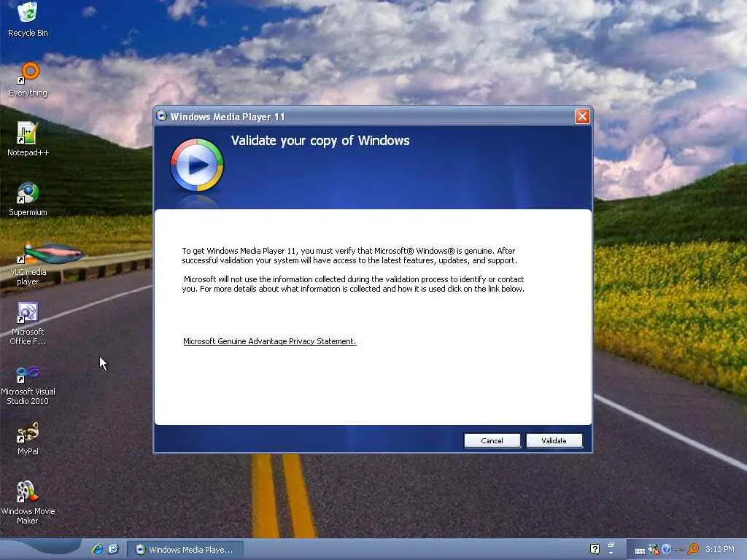Click the 'Validate your copy of Windows' heading

click(x=320, y=141)
